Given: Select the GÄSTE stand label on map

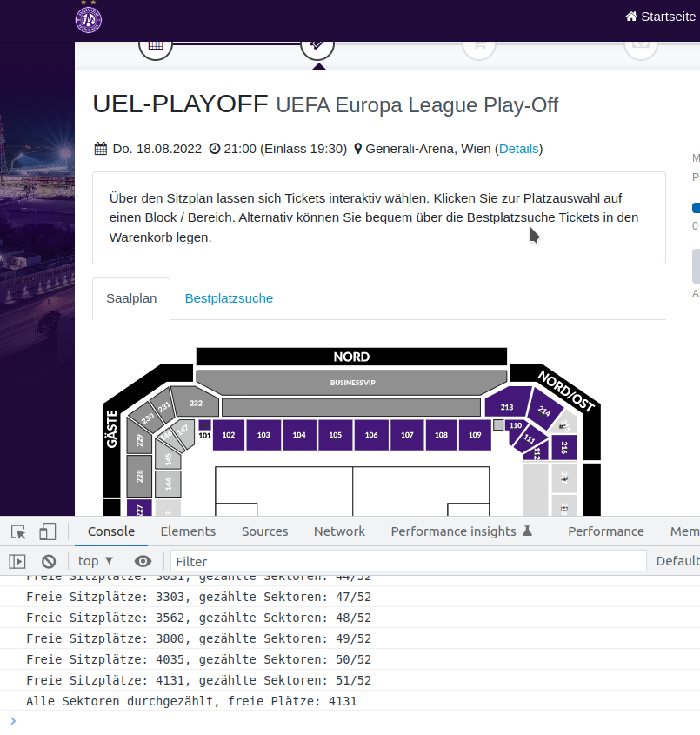Looking at the screenshot, I should click(x=111, y=429).
